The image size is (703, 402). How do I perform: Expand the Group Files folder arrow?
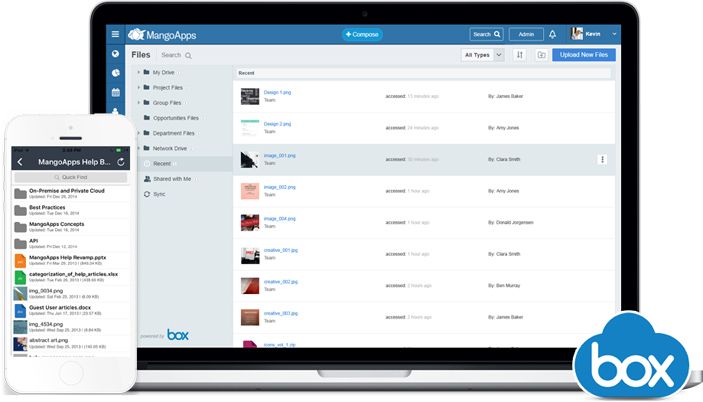[x=139, y=103]
